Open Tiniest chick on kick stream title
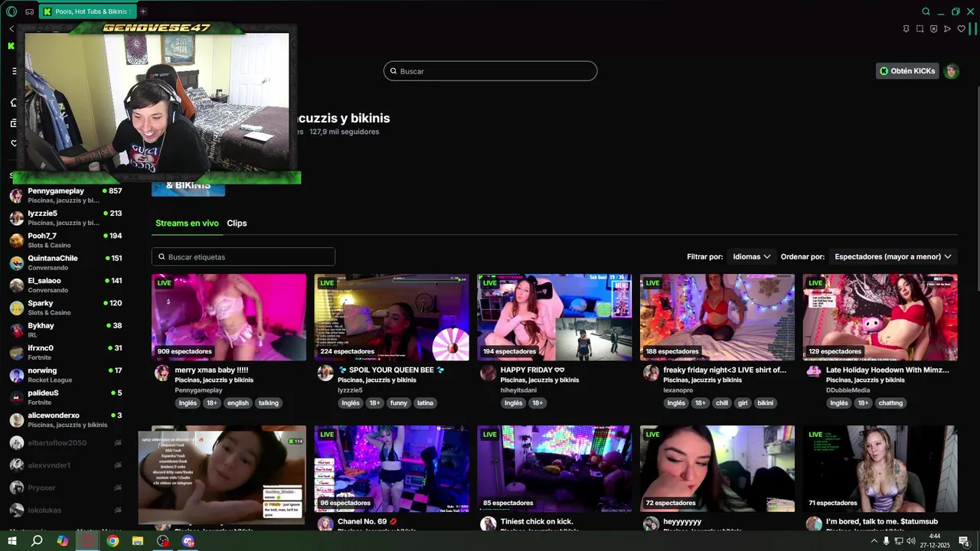The width and height of the screenshot is (980, 551). [x=537, y=522]
